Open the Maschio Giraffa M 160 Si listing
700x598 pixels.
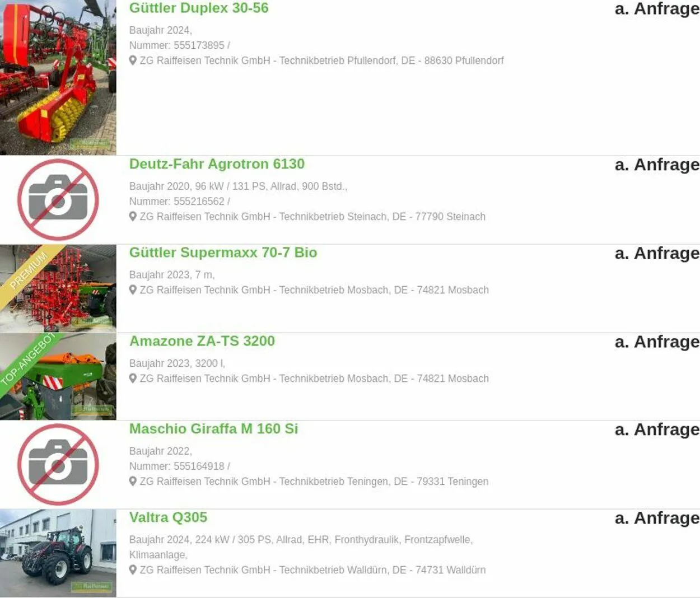213,429
